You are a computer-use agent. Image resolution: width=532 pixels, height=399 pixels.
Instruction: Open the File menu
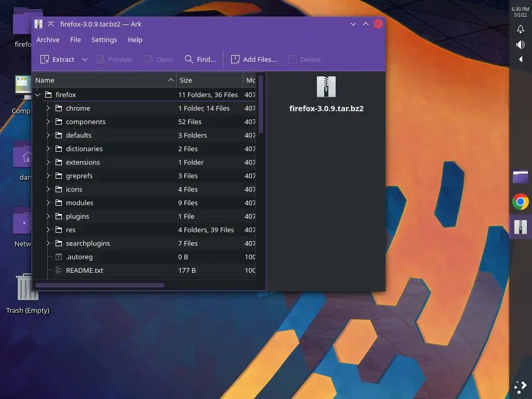[75, 39]
